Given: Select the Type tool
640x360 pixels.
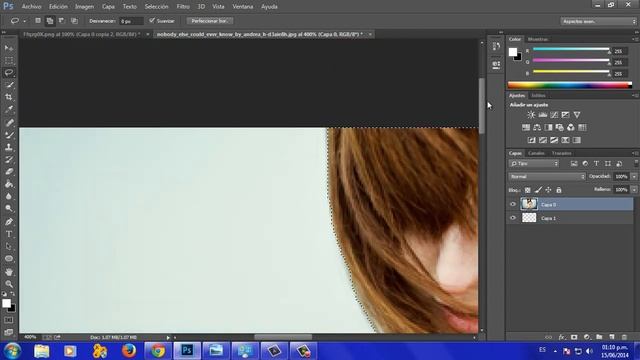Looking at the screenshot, I should coord(9,234).
